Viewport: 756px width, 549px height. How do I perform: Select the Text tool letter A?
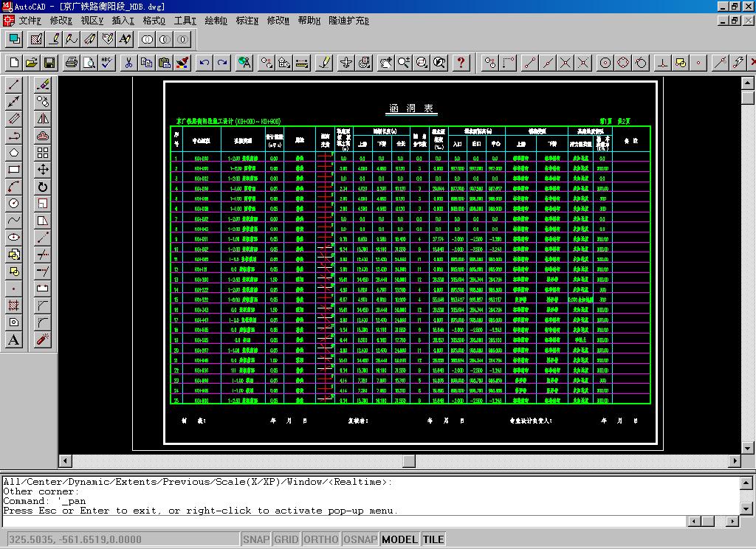coord(14,339)
